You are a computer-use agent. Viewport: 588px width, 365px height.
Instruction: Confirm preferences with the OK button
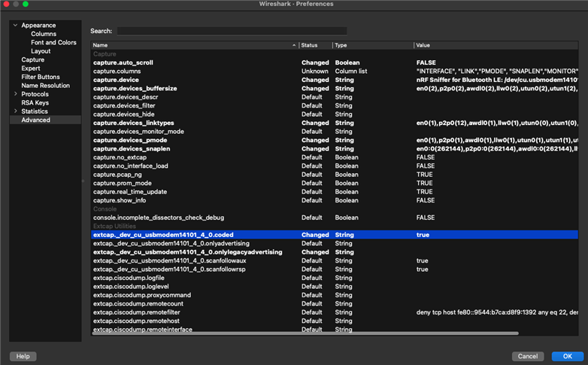tap(568, 356)
